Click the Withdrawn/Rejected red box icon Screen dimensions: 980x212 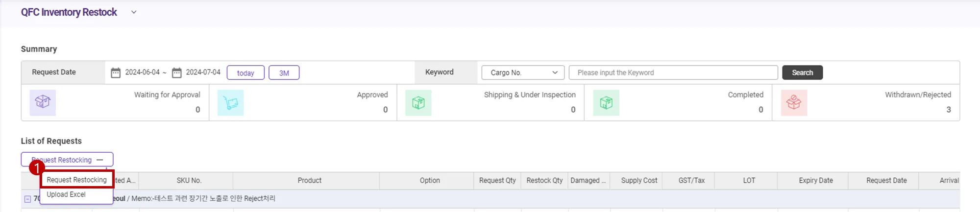point(794,102)
